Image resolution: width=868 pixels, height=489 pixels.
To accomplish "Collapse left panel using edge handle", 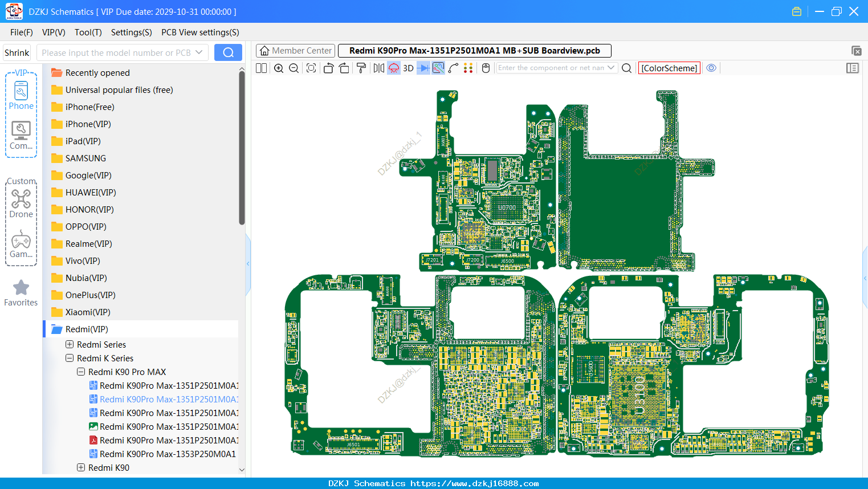I will pos(248,263).
